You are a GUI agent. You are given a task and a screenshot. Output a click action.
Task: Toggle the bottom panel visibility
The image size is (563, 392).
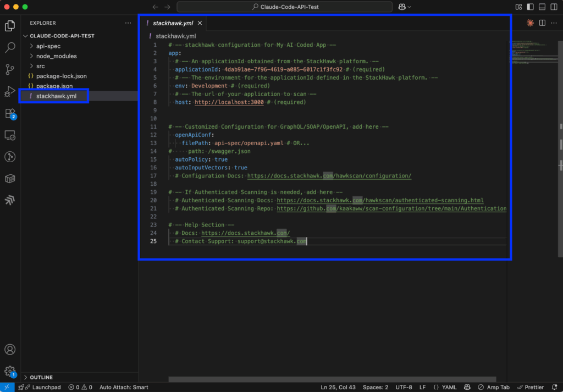pyautogui.click(x=542, y=7)
